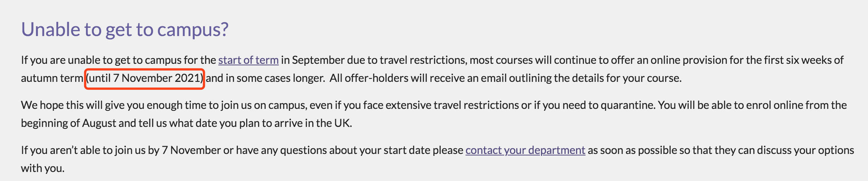868x181 pixels.
Task: Click the 'Unable to get to campus?' heading
Action: [x=125, y=29]
